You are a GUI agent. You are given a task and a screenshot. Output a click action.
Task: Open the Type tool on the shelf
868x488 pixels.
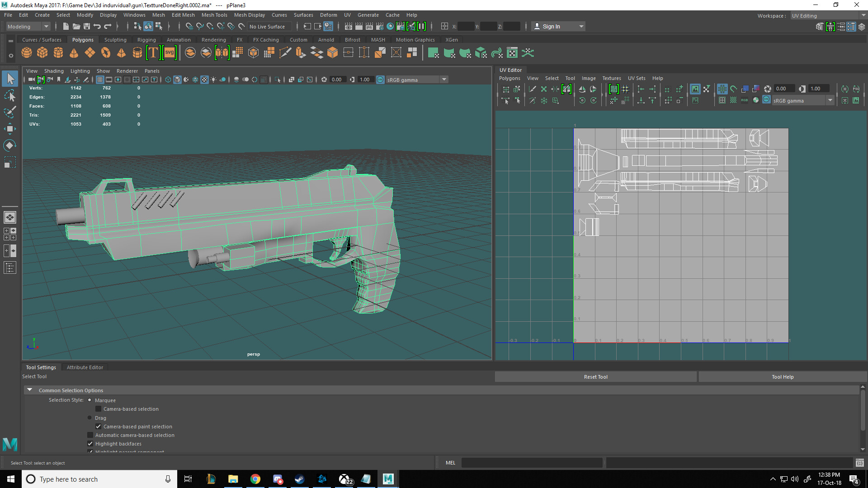(x=153, y=52)
